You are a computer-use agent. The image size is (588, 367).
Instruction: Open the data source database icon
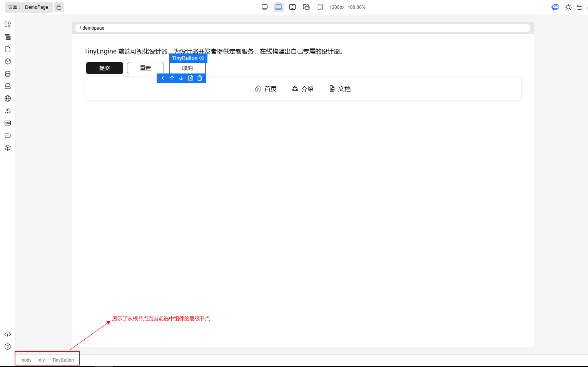pos(8,74)
